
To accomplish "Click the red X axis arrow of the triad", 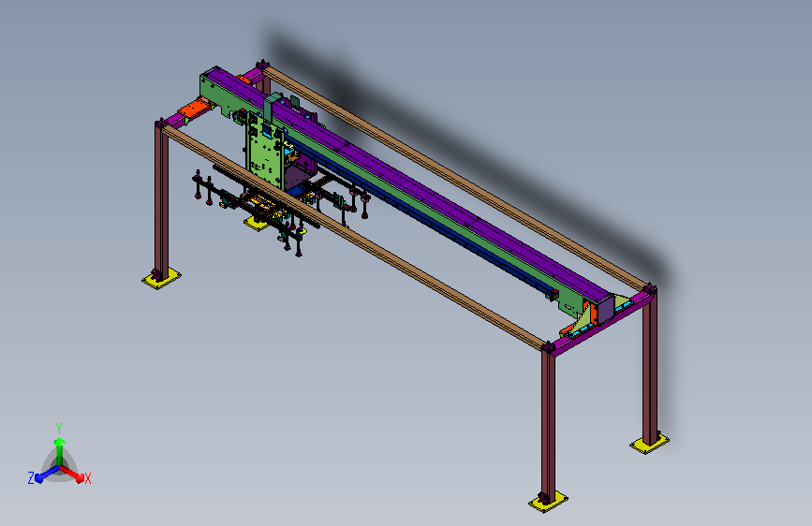I will pyautogui.click(x=74, y=475).
